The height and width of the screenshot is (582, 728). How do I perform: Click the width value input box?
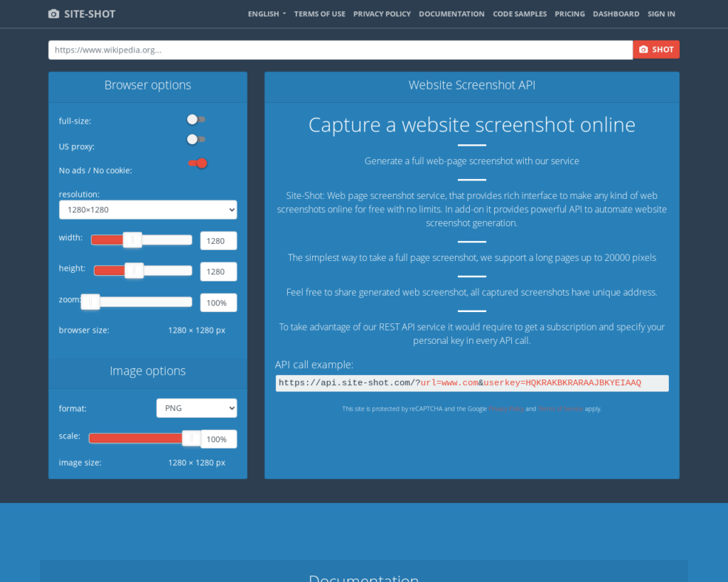click(x=218, y=241)
